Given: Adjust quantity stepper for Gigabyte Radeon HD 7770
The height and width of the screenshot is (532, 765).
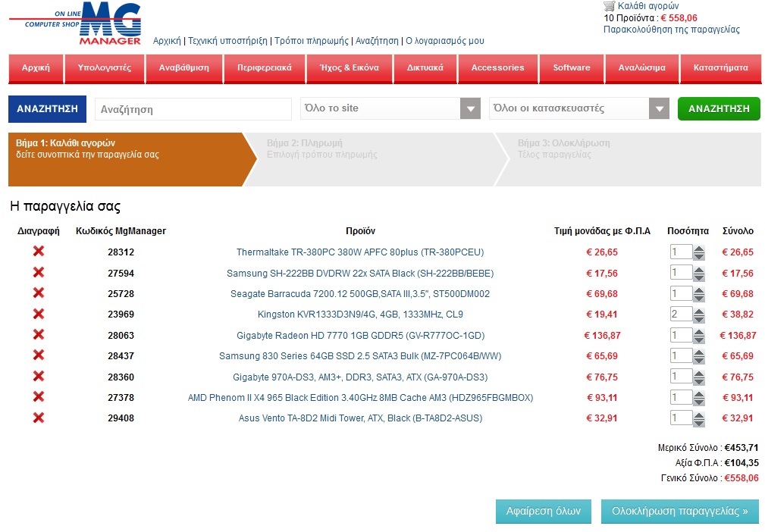Looking at the screenshot, I should 698,336.
